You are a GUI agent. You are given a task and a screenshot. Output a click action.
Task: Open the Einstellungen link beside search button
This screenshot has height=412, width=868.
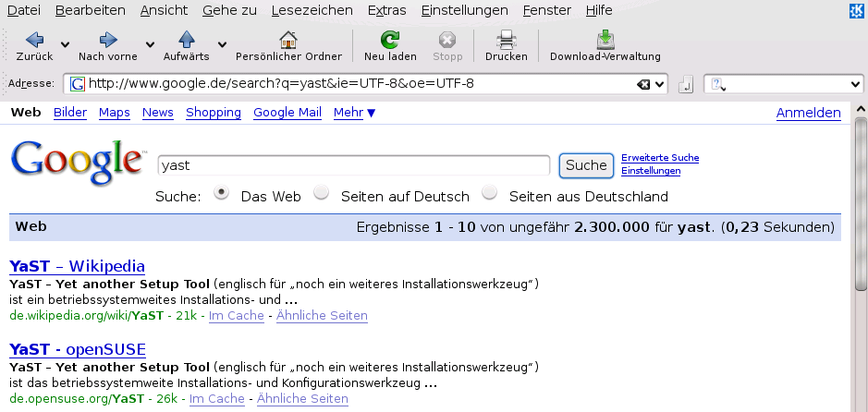(x=651, y=171)
